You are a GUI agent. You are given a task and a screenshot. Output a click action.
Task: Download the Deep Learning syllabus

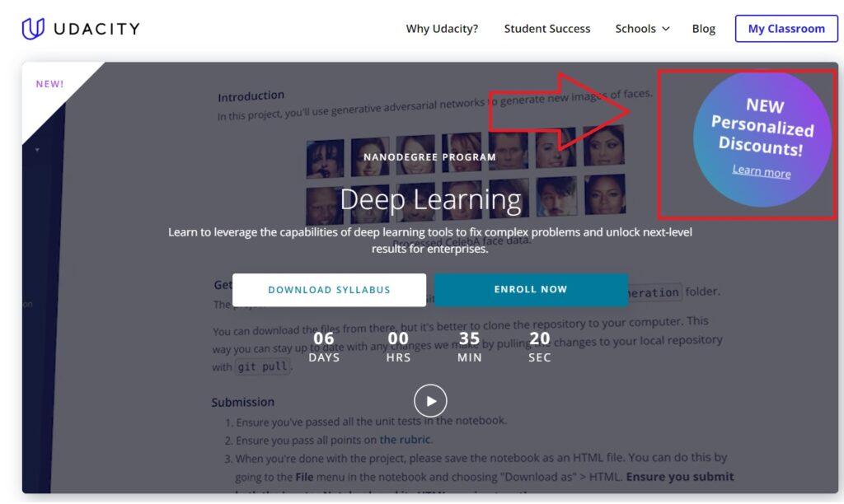tap(329, 289)
